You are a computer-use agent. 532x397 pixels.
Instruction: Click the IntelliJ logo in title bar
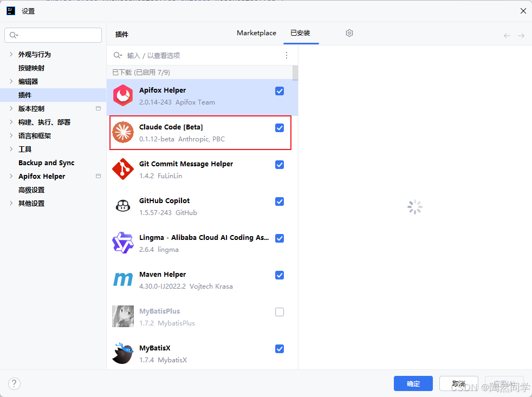11,11
